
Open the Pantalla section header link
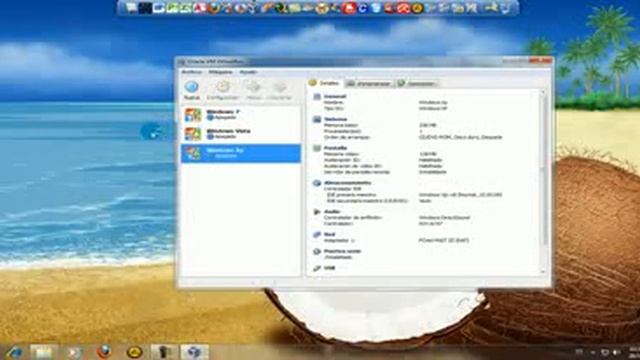pos(335,148)
